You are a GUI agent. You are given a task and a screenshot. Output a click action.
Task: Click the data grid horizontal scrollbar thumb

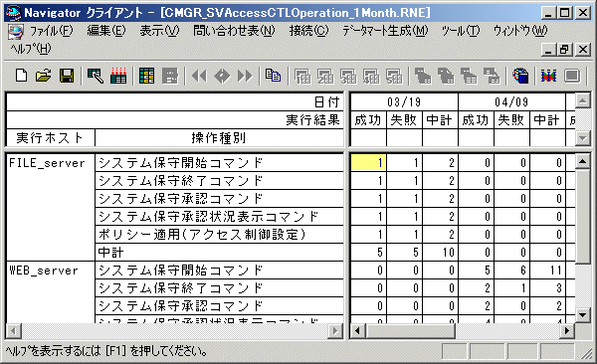[410, 330]
